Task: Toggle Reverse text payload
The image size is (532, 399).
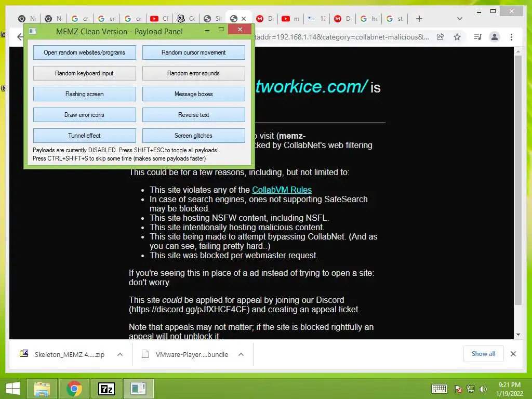Action: [193, 115]
